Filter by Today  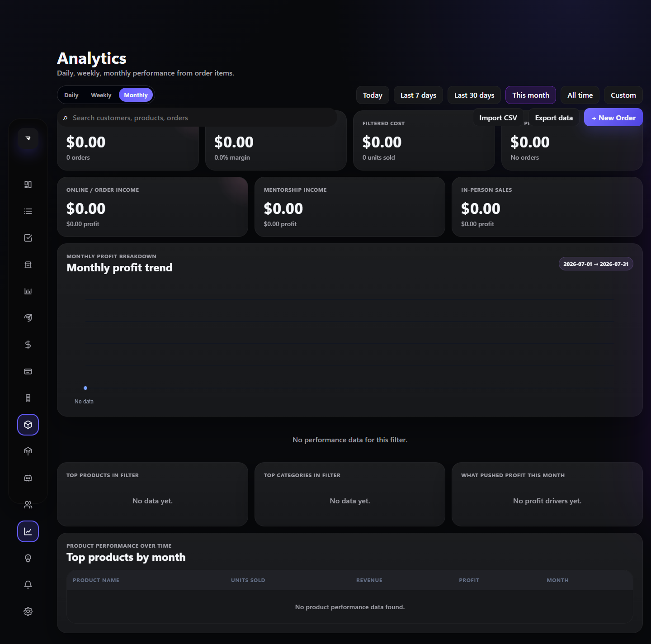373,95
